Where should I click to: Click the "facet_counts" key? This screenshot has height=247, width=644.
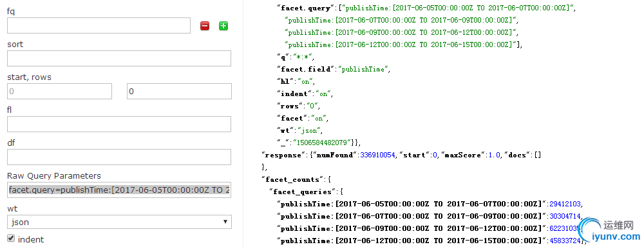pos(294,179)
